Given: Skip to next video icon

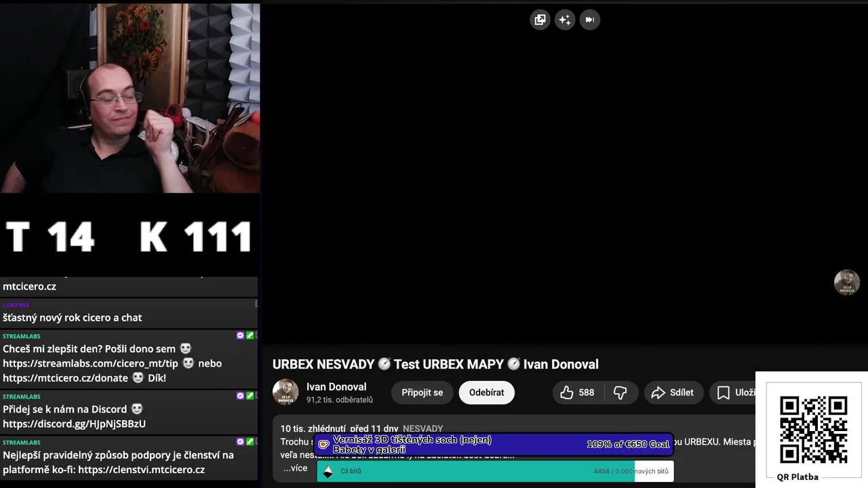Looking at the screenshot, I should (590, 20).
